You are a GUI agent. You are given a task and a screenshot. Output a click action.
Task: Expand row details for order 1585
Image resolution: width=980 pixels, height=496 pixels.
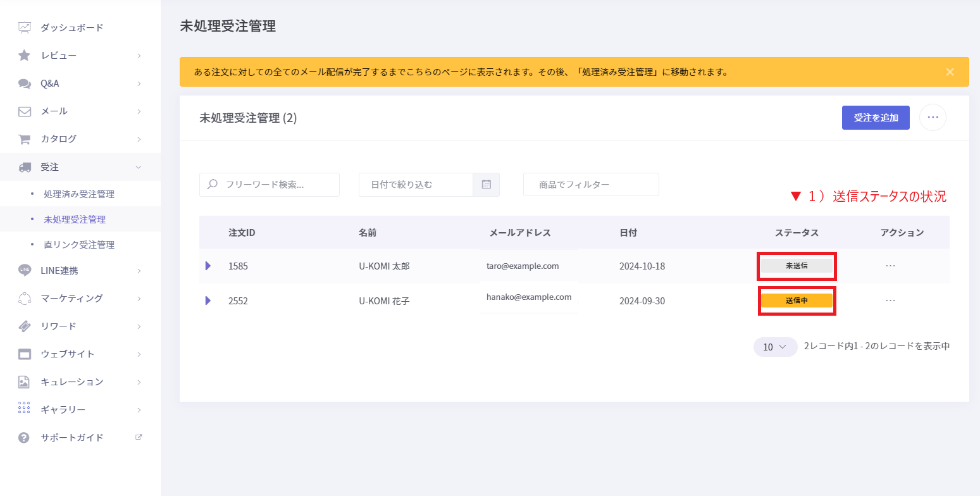208,266
